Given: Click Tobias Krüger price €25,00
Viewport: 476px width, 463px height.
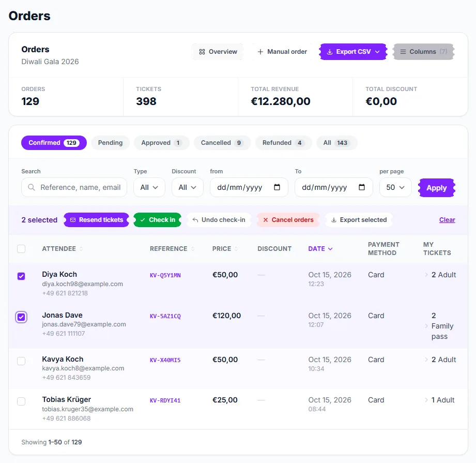Looking at the screenshot, I should pyautogui.click(x=225, y=400).
